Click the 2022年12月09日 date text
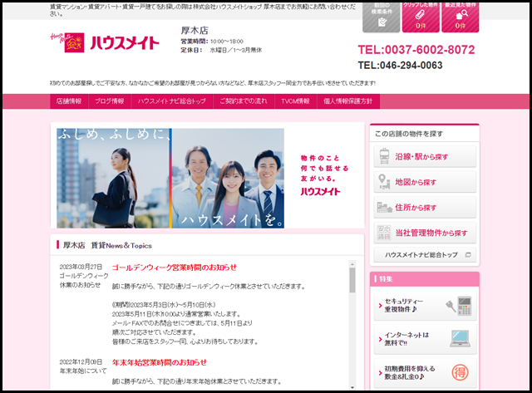Image resolution: width=532 pixels, height=393 pixels. coord(81,361)
